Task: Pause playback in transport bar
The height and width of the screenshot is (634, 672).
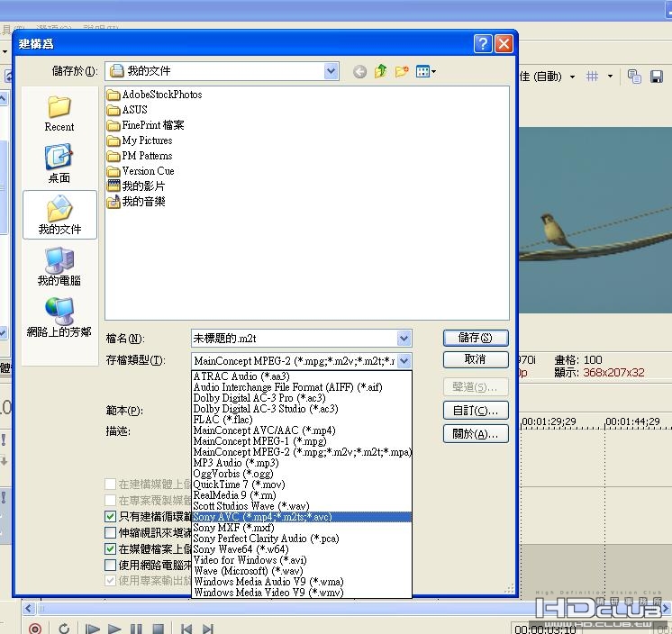Action: 136,629
